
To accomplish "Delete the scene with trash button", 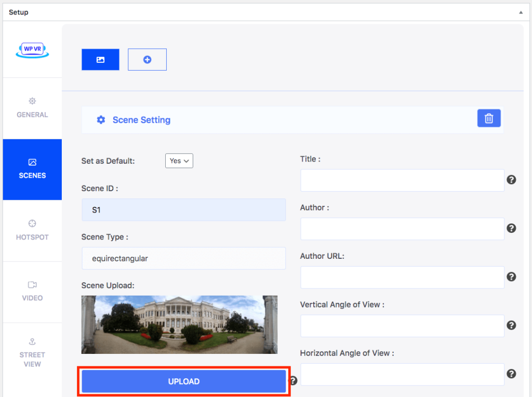I will point(489,118).
